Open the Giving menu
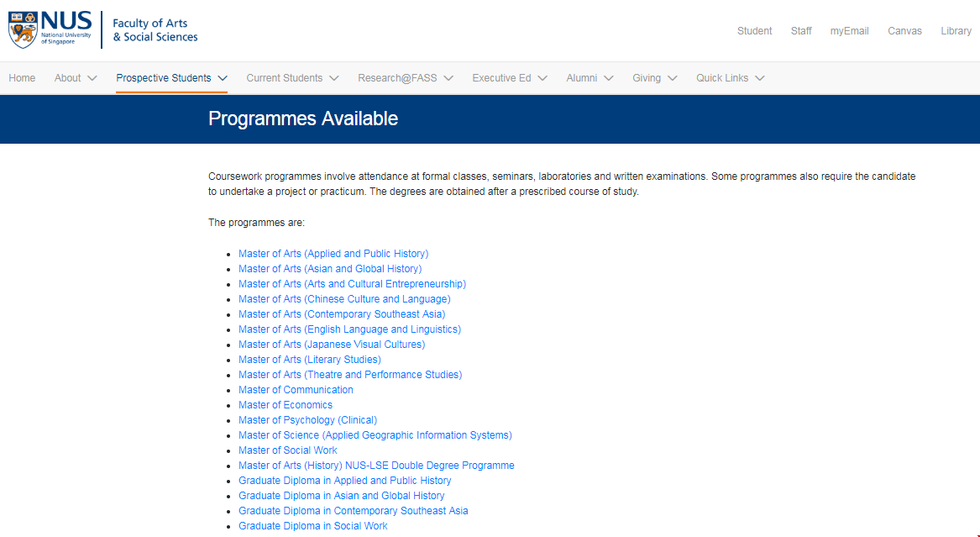This screenshot has width=980, height=537. [x=647, y=78]
